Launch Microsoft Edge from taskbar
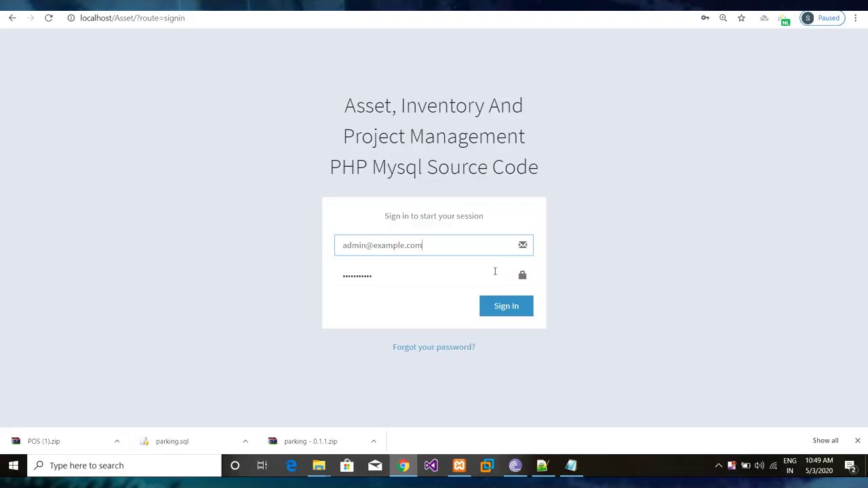Screen dimensions: 868x488 click(291, 466)
